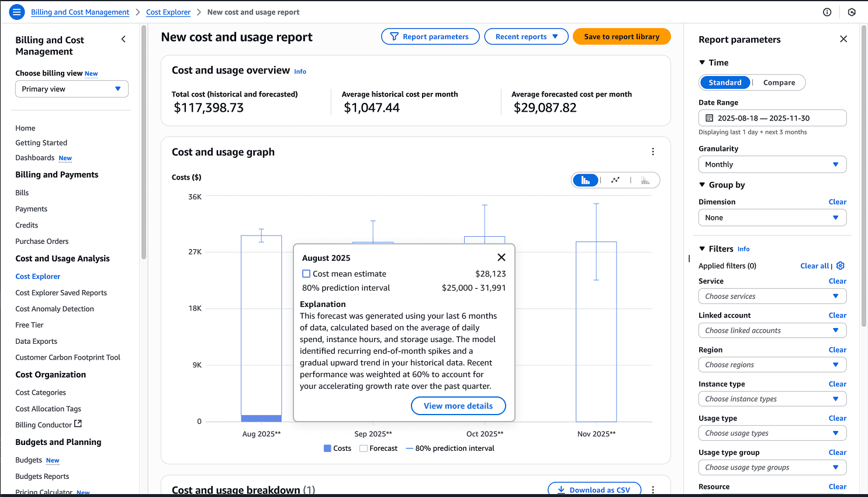Open Cost and usage graph options menu

pos(653,152)
